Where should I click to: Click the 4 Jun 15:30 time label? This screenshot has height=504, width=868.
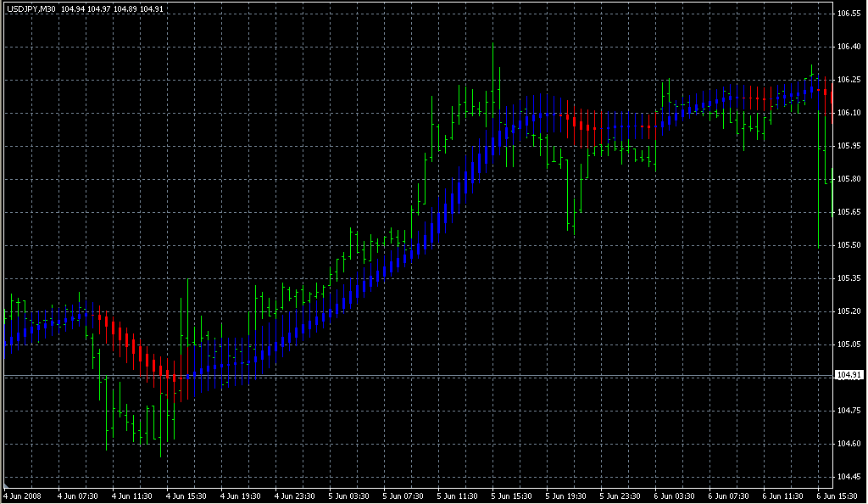(x=186, y=496)
